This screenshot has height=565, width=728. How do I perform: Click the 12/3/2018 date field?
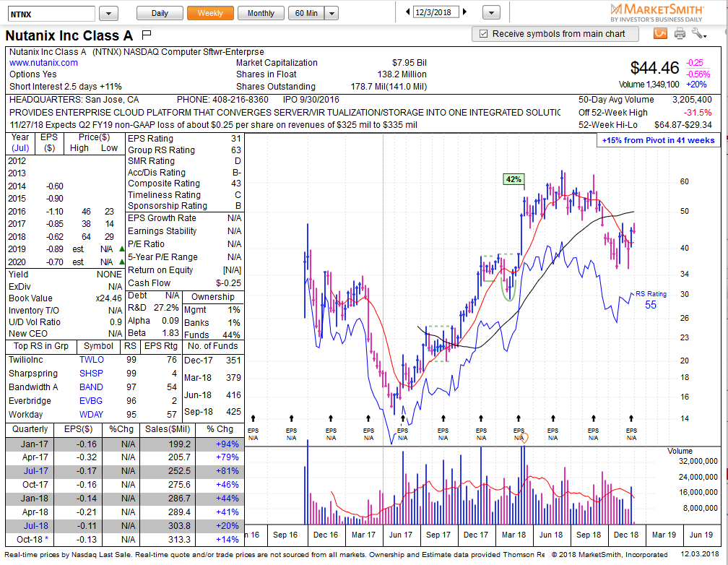point(436,12)
